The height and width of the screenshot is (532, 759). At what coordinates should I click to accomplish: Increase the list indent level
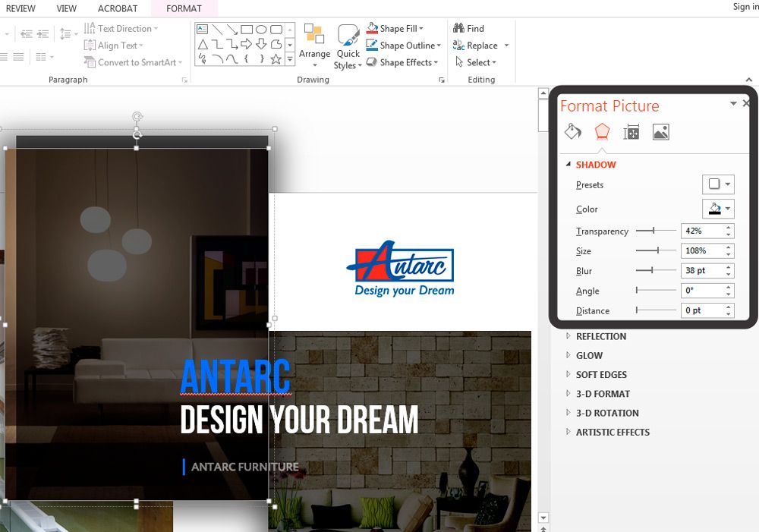(43, 34)
